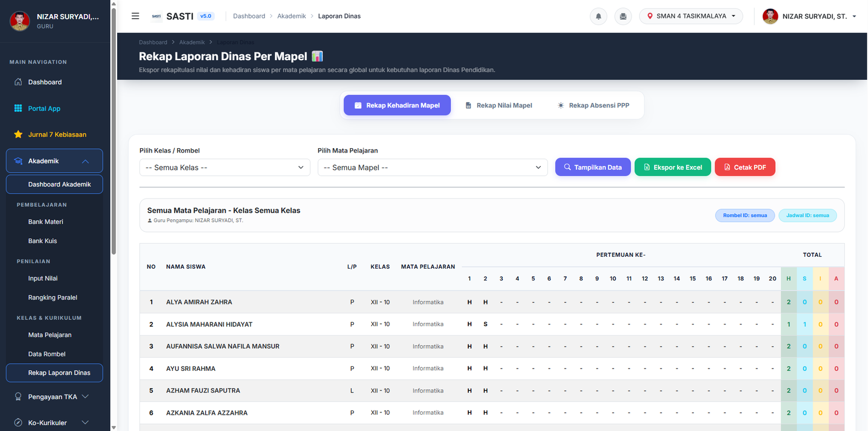Click the Ekspor ke Excel button
The height and width of the screenshot is (431, 868).
(673, 167)
